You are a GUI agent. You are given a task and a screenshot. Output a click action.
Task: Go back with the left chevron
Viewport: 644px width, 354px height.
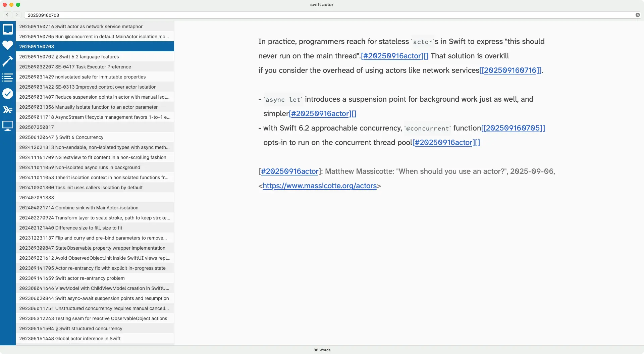pyautogui.click(x=7, y=15)
